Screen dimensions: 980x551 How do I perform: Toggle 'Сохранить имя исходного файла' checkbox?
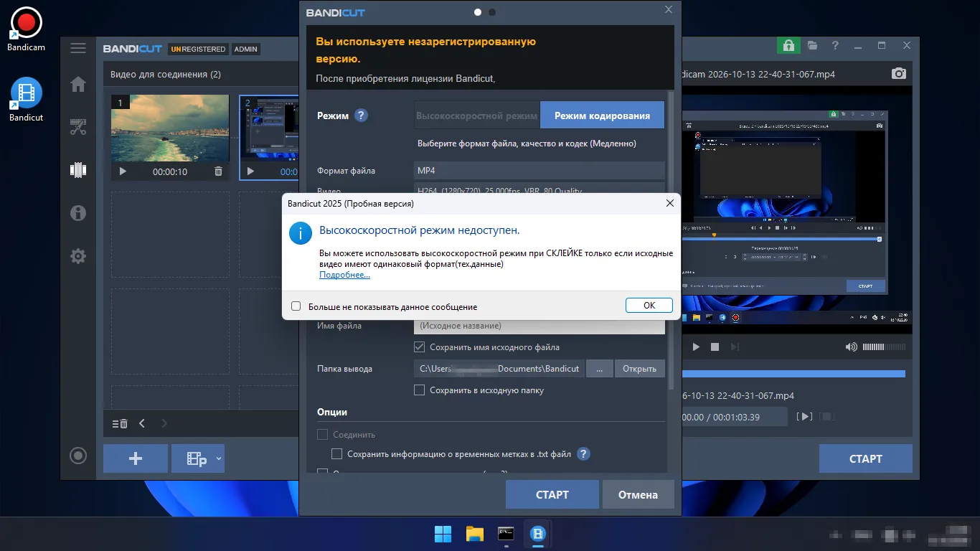(420, 347)
